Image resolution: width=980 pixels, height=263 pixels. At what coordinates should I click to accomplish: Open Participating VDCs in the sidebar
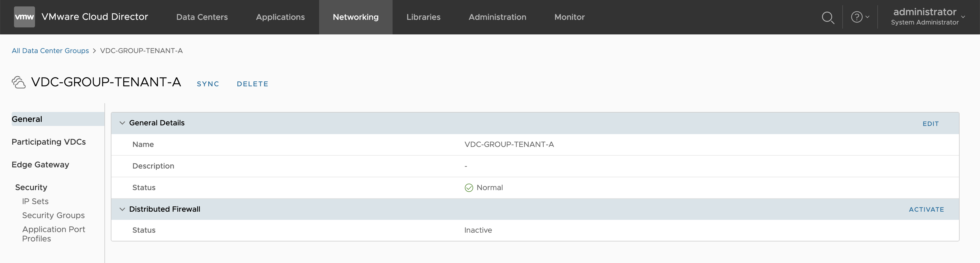[49, 142]
